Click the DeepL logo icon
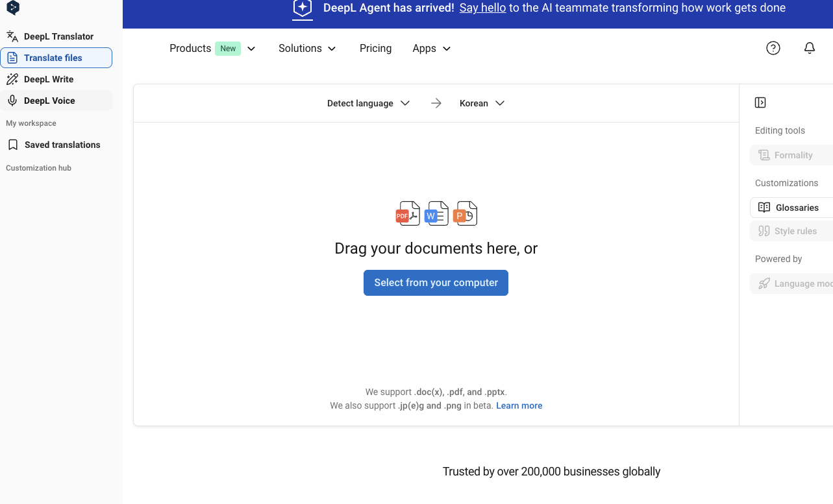The width and height of the screenshot is (833, 504). [x=12, y=8]
